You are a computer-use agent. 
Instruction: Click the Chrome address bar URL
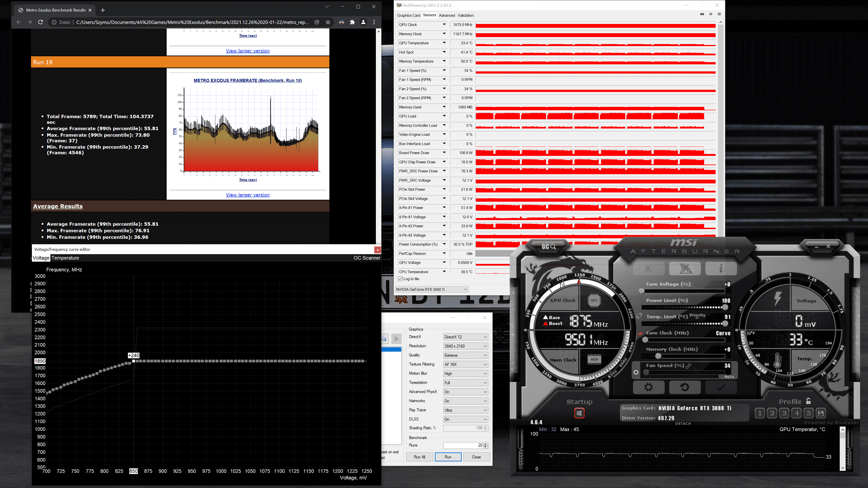tap(192, 22)
